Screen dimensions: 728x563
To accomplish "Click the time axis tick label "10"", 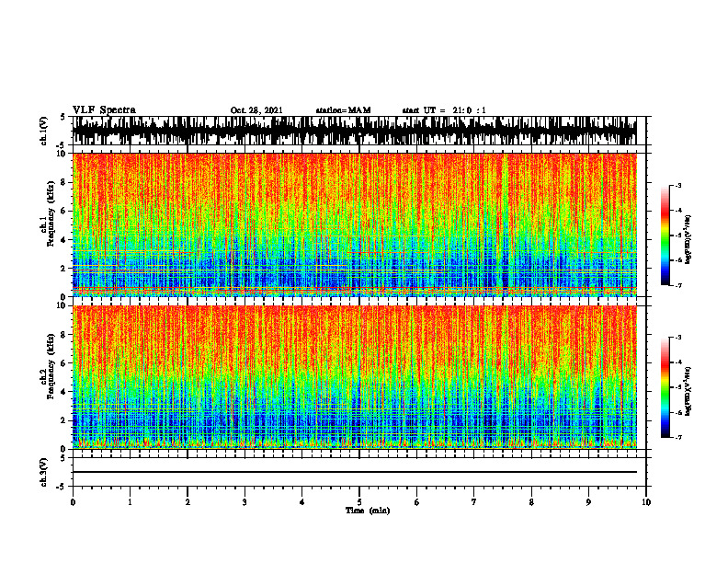I will point(646,502).
